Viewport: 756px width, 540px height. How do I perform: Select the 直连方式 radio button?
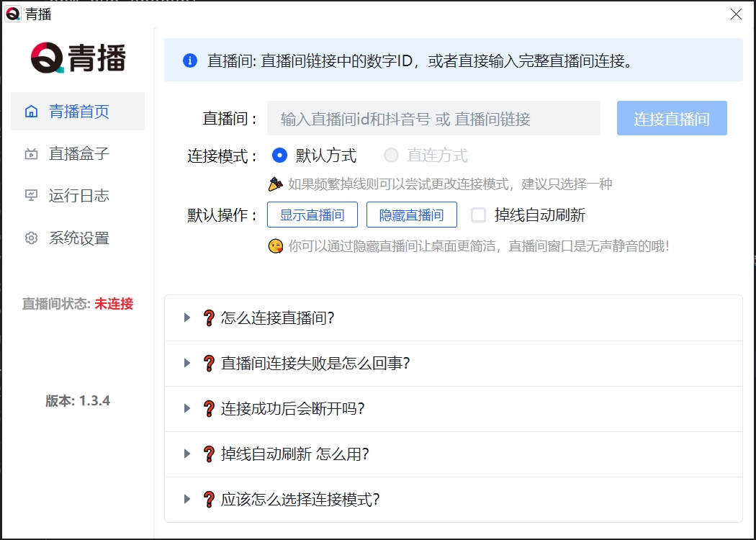coord(391,156)
